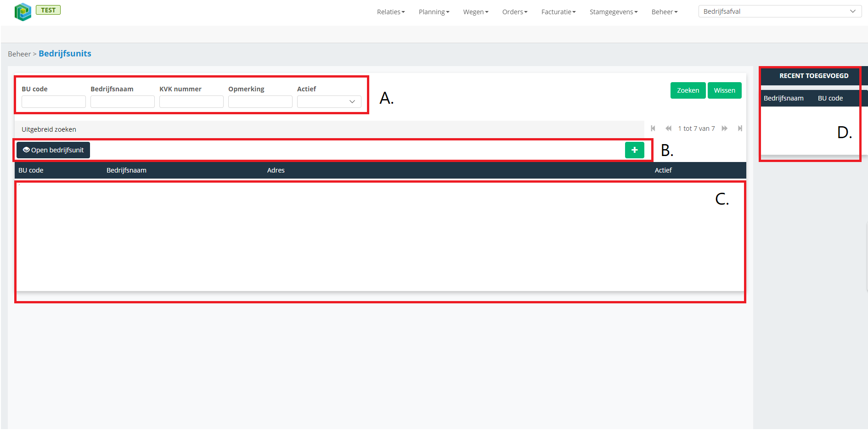Focus the KVK nummer search field
868x447 pixels.
click(192, 101)
